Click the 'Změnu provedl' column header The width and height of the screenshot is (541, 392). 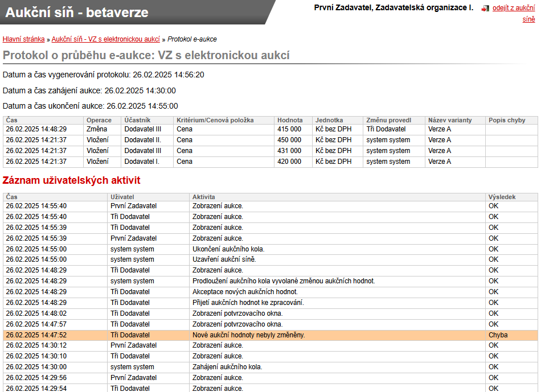click(388, 120)
